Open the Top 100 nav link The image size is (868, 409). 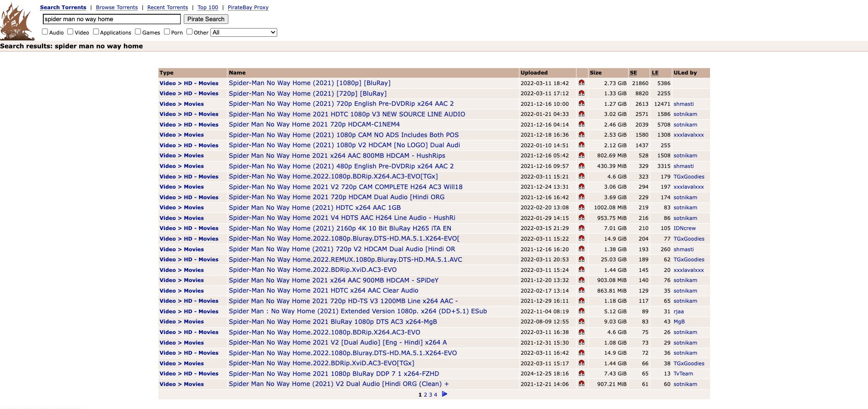[208, 7]
